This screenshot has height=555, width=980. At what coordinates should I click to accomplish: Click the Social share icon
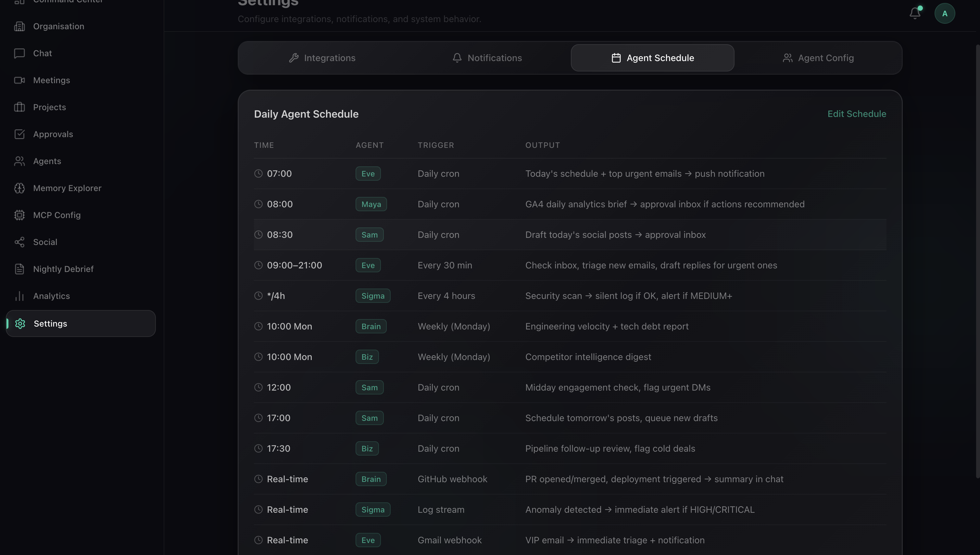click(x=19, y=242)
